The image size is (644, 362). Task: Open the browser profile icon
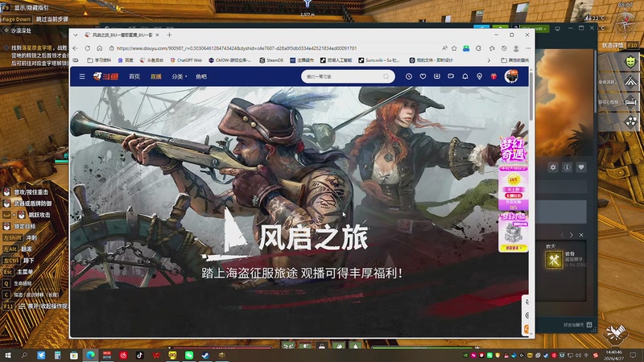tap(516, 48)
